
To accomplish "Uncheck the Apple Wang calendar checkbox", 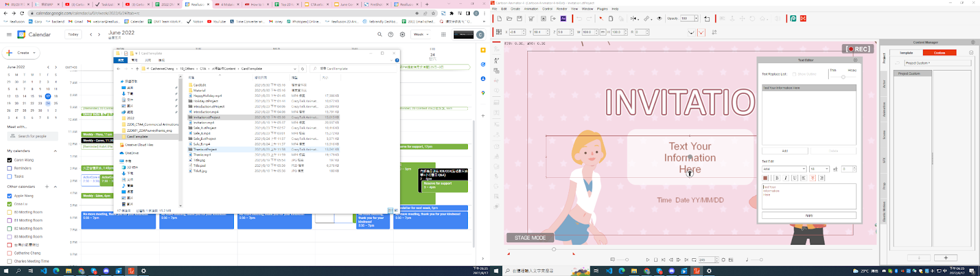I will 9,196.
